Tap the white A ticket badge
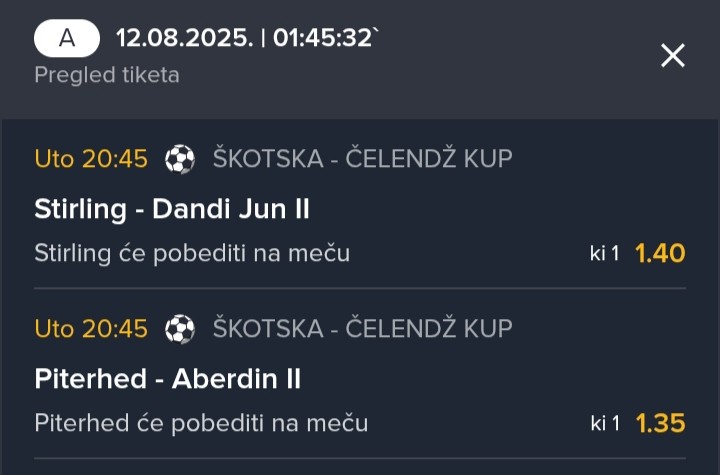This screenshot has height=475, width=720. coord(67,38)
